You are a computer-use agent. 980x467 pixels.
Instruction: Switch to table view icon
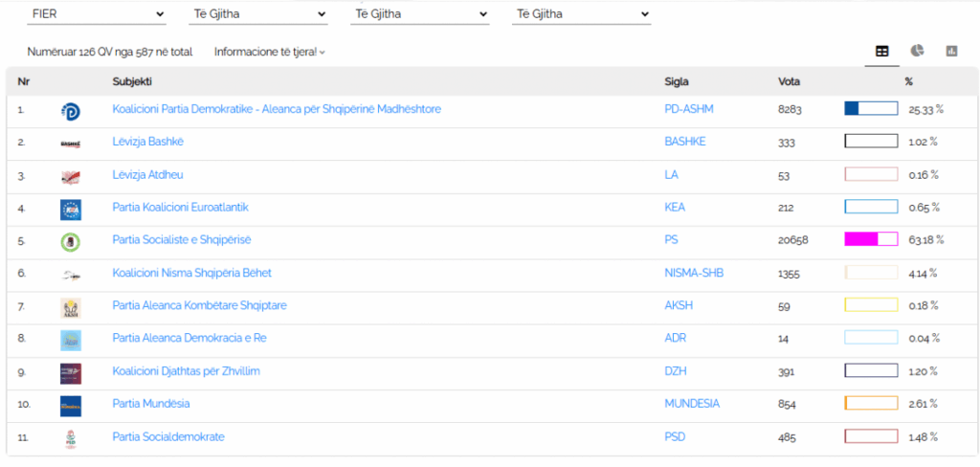[x=882, y=52]
